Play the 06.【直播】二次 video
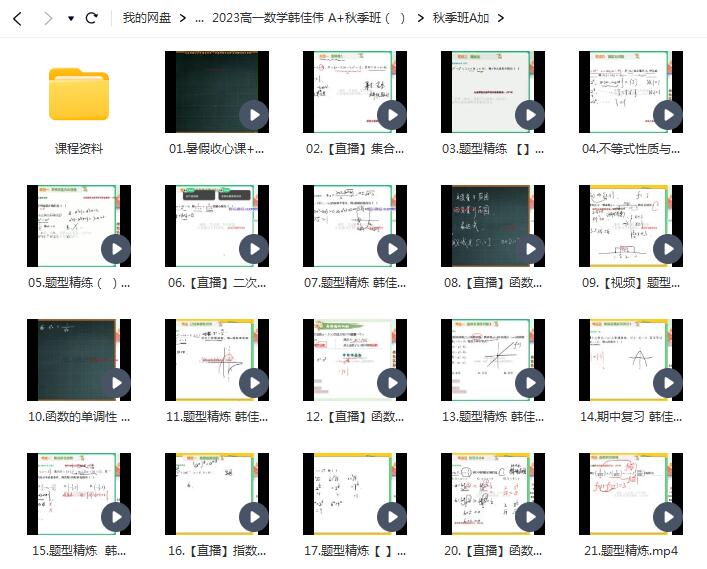Image resolution: width=707 pixels, height=569 pixels. click(254, 249)
